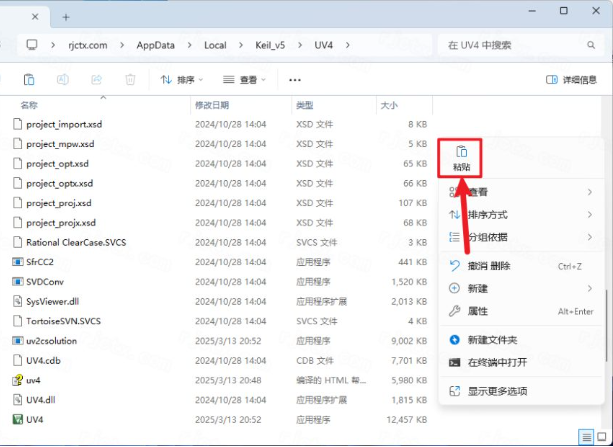
Task: Select project_opt.xsd file name
Action: [x=57, y=163]
